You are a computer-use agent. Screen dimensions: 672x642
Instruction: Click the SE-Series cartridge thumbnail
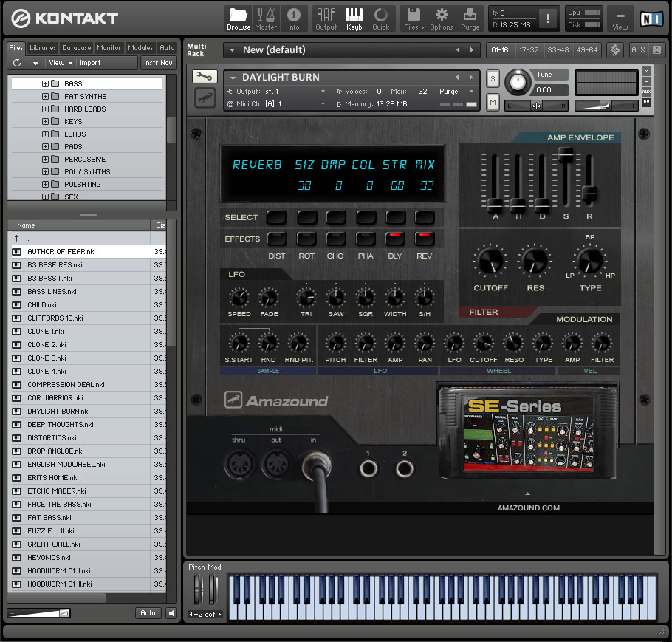coord(529,432)
